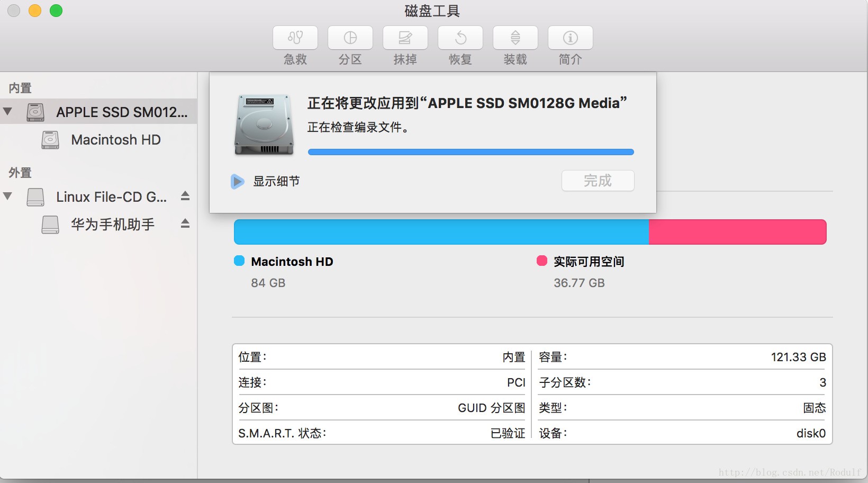Click the dialog title about APPLE SSD SM0128G Media

(467, 103)
